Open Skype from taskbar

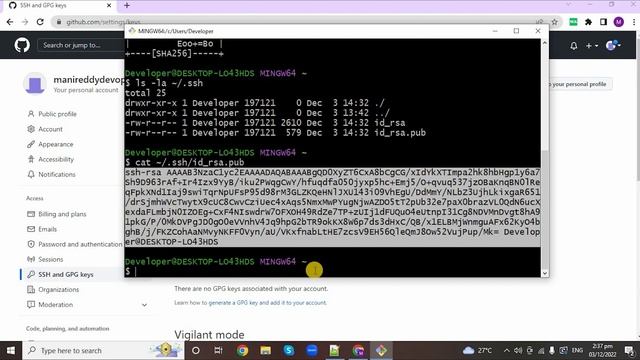(x=289, y=350)
